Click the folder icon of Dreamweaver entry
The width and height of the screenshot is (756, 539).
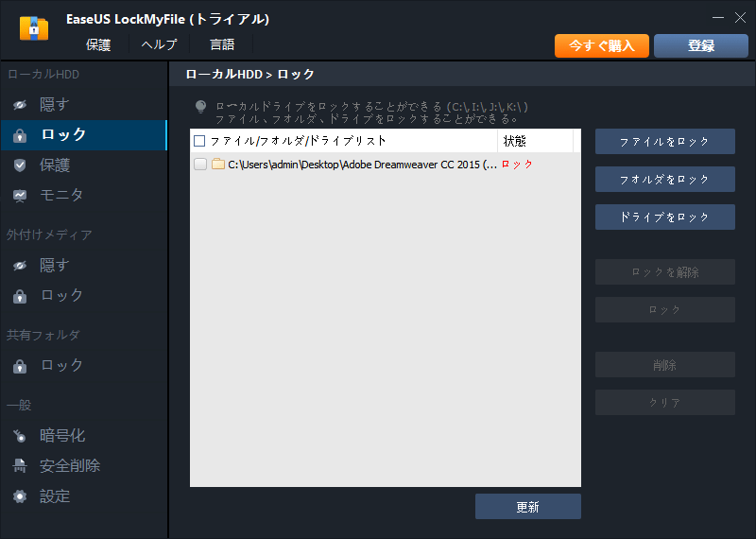coord(218,165)
